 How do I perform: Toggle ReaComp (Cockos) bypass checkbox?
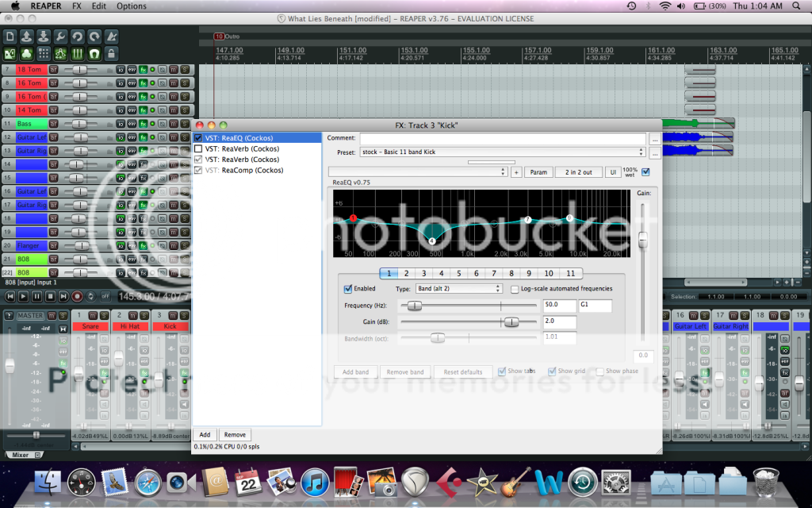coord(197,170)
